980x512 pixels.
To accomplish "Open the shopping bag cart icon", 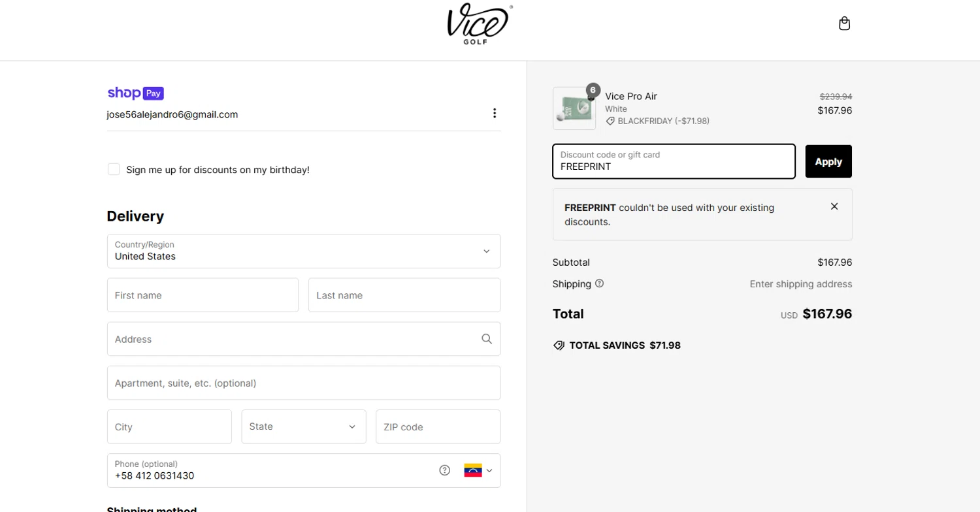I will coord(844,24).
